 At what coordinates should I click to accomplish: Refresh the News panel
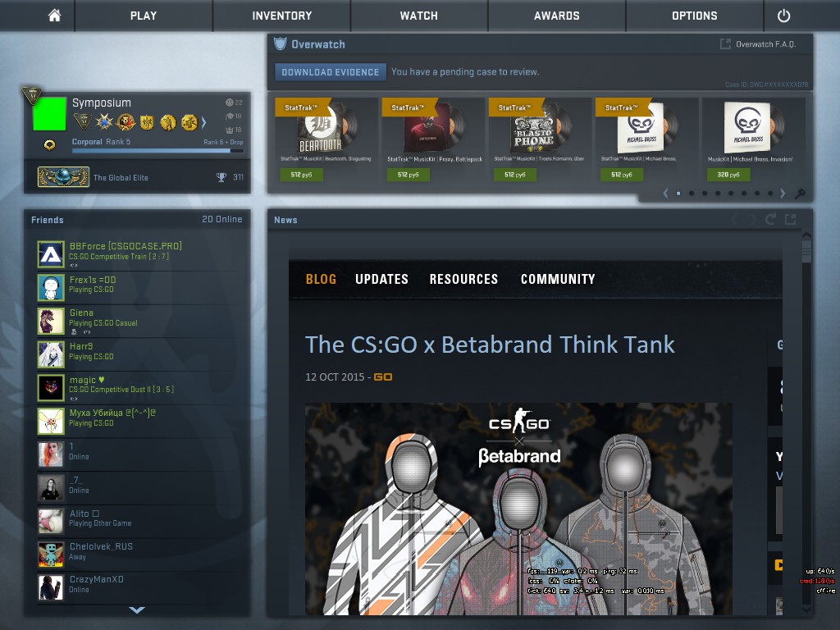(x=770, y=219)
